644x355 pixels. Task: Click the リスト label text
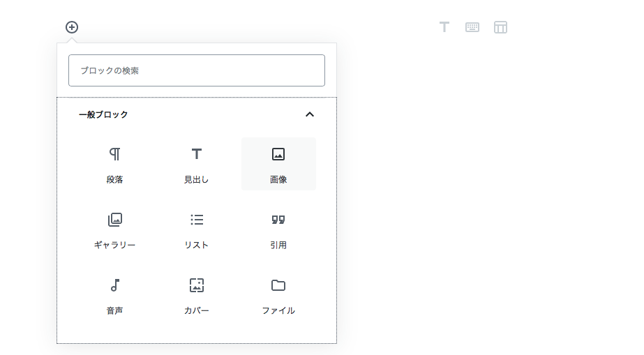[197, 245]
